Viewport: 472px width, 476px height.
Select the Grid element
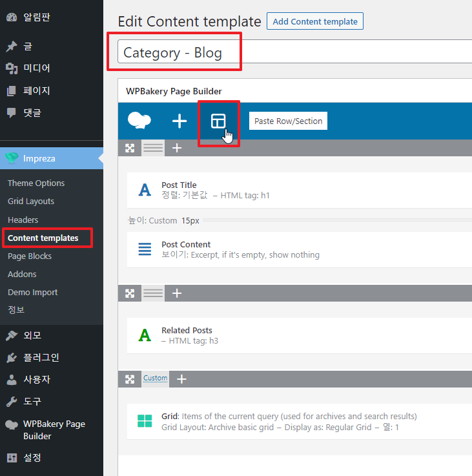point(300,421)
